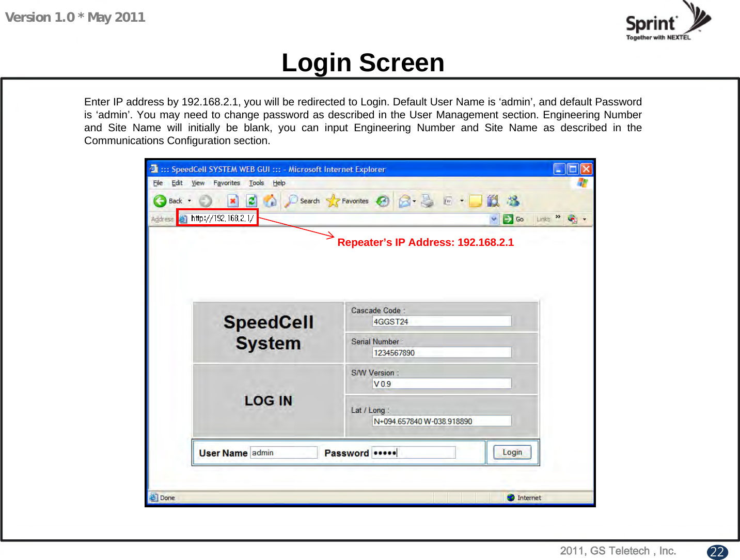
Task: Open the Favorites menu
Action: (227, 183)
